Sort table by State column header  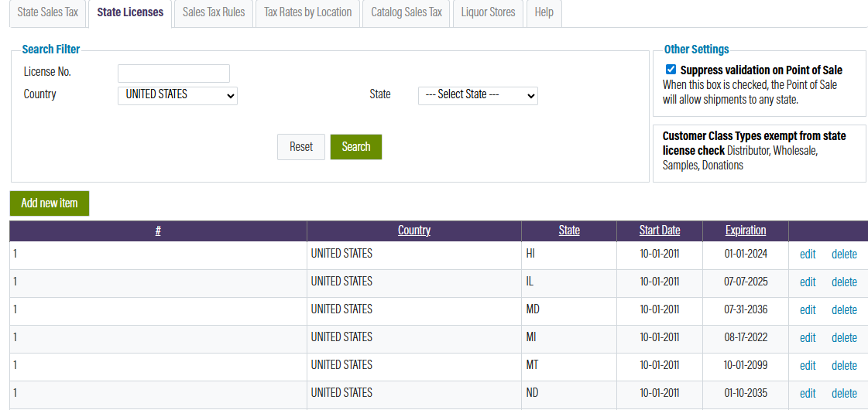(x=569, y=231)
